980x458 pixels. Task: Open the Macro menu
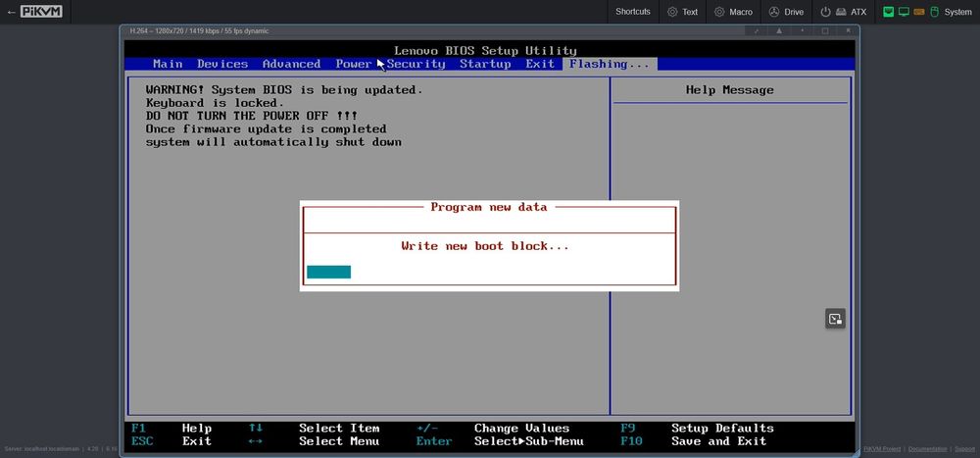point(734,11)
